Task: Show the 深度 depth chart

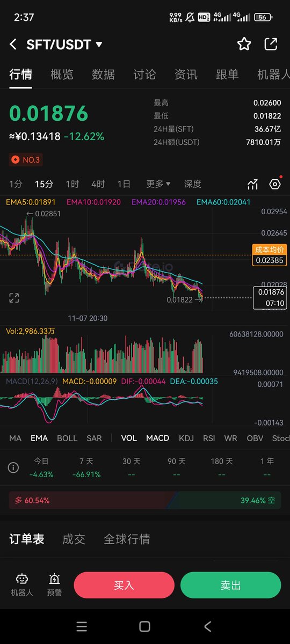Action: click(193, 184)
